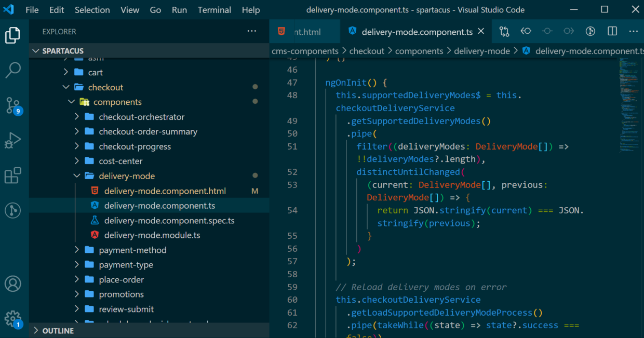
Task: Select the Run and Debug icon
Action: (x=13, y=140)
